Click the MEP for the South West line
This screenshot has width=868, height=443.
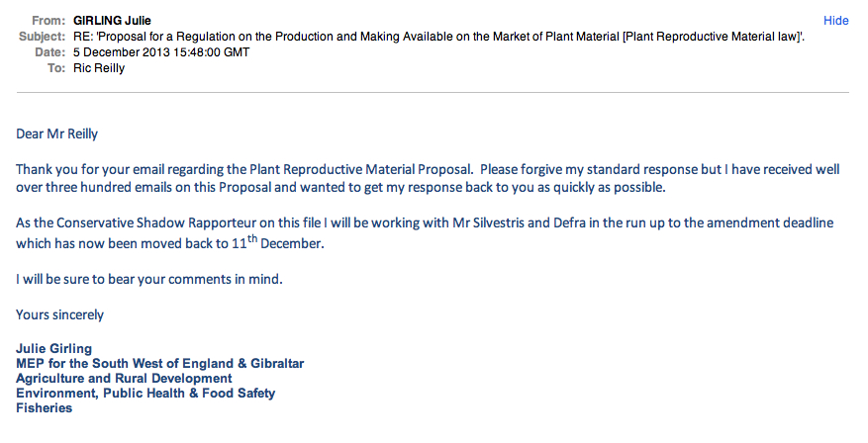pyautogui.click(x=160, y=363)
